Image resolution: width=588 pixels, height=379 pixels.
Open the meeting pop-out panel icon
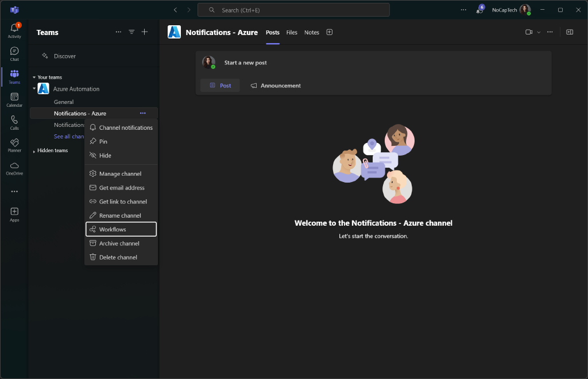pyautogui.click(x=570, y=32)
